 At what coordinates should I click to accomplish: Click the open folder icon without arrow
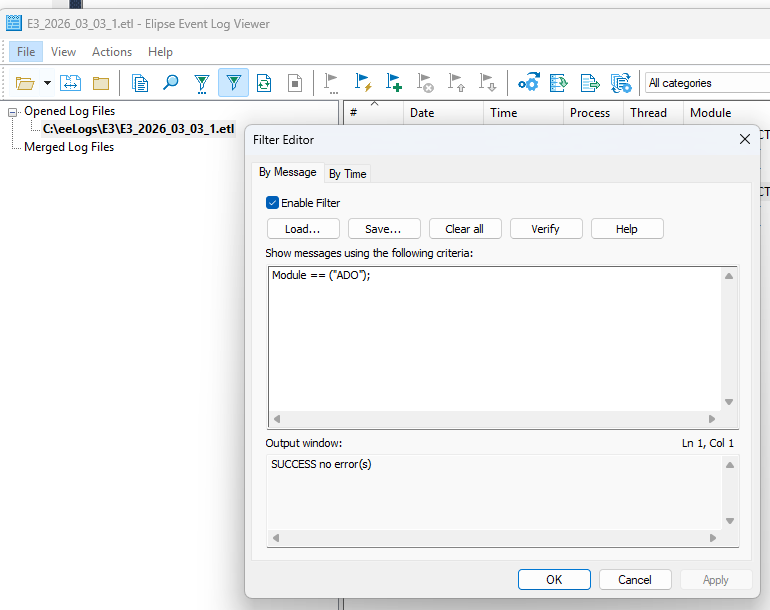pos(101,83)
